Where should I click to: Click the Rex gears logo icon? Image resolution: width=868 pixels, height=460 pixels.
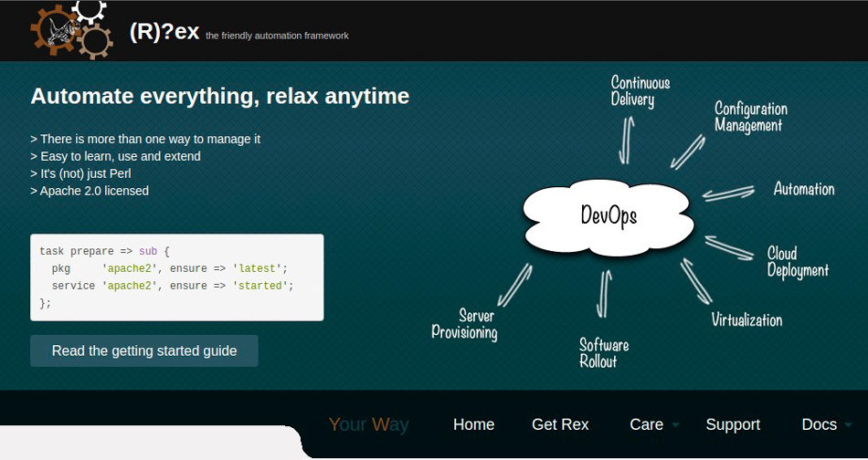[72, 29]
